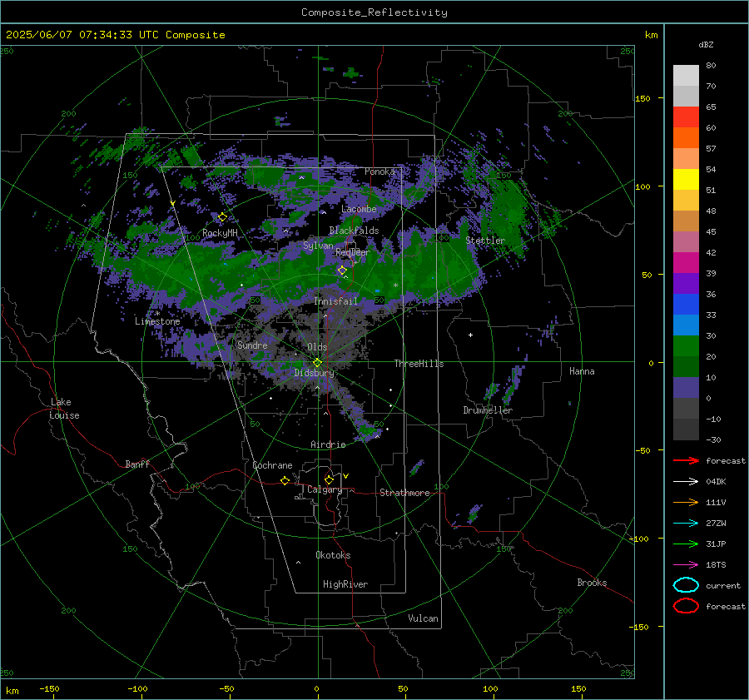
Task: Click the Banff town label
Action: click(x=137, y=464)
